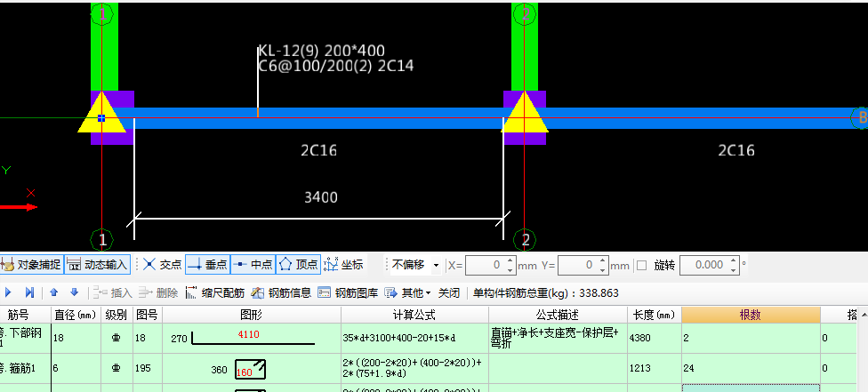The height and width of the screenshot is (392, 868).
Task: Open the 其他 dropdown menu
Action: click(408, 293)
